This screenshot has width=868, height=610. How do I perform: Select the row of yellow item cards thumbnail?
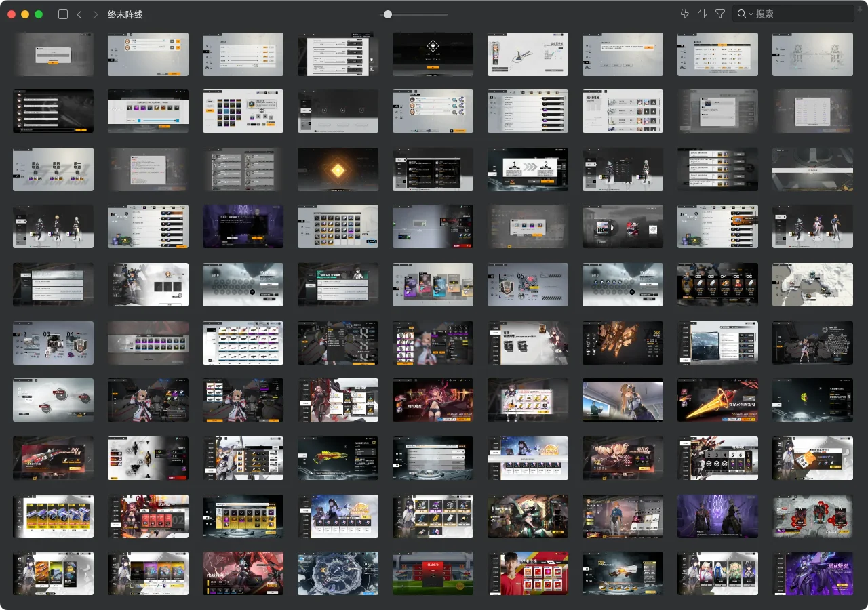click(53, 516)
